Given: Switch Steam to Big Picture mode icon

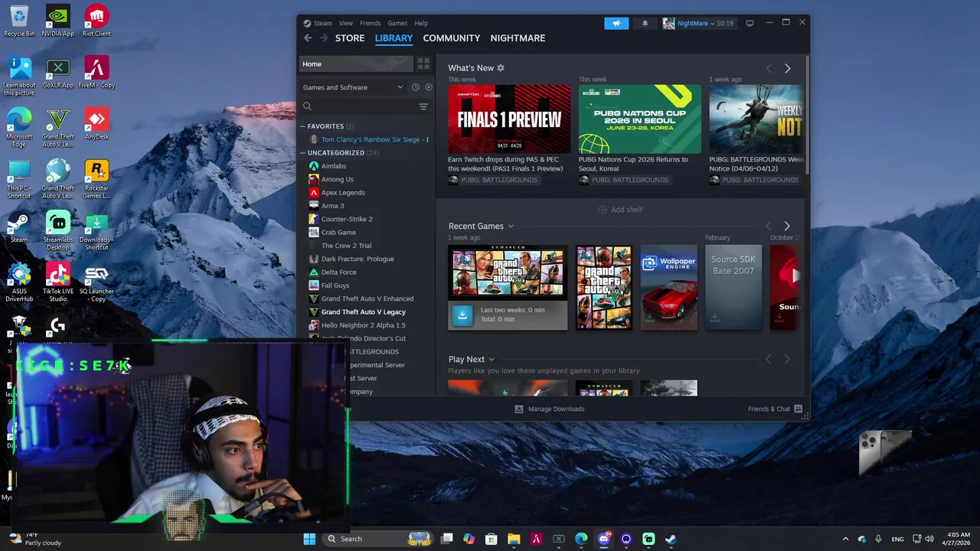Looking at the screenshot, I should click(x=750, y=23).
